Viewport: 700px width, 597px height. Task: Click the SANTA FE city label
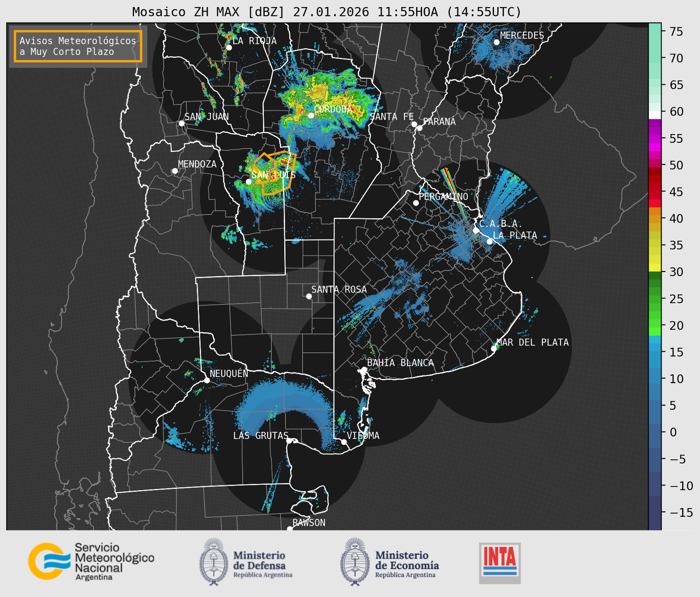[x=392, y=117]
